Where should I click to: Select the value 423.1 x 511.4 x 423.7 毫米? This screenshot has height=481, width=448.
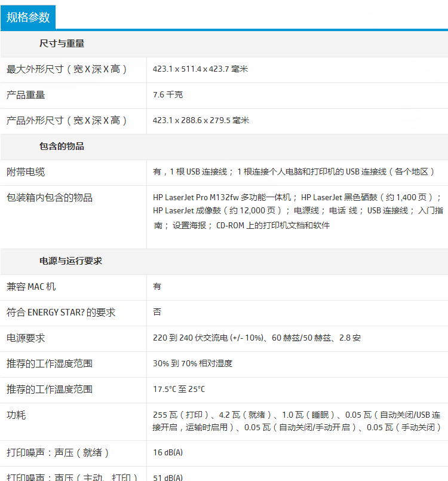(x=200, y=69)
